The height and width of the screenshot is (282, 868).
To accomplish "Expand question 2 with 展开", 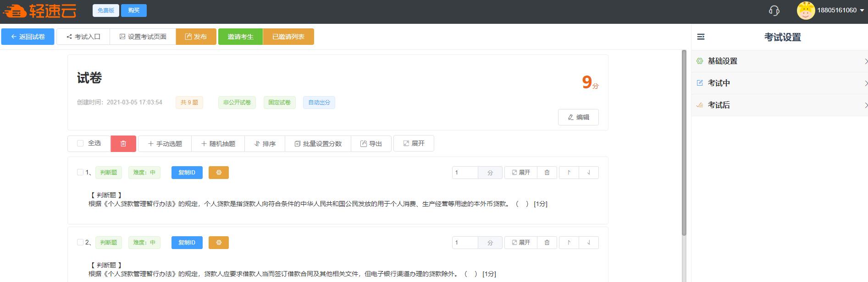I will click(x=521, y=243).
